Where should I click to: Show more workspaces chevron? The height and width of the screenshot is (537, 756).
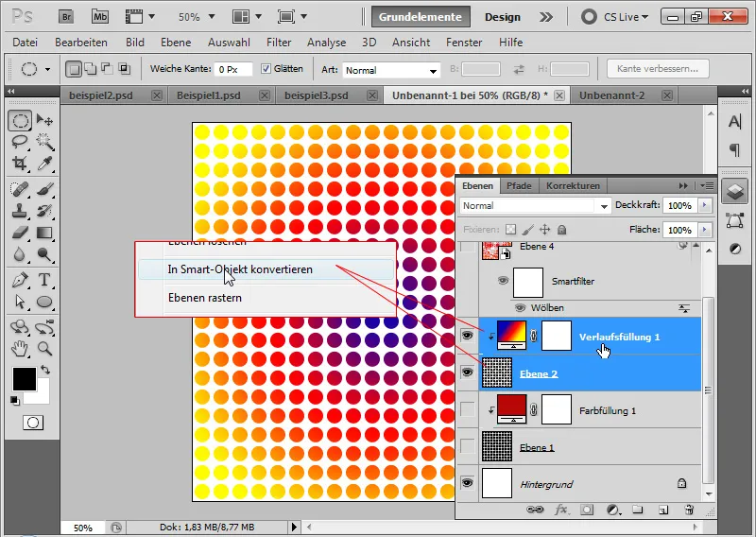click(x=546, y=17)
